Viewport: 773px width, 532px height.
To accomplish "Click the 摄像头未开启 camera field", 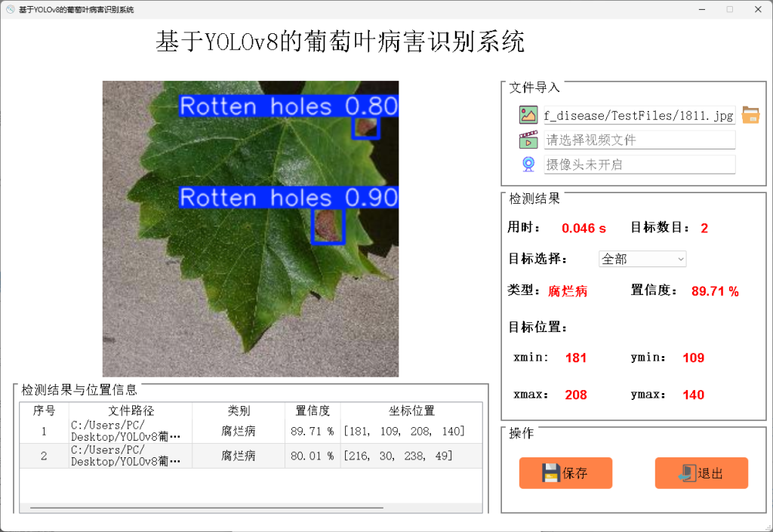I will 639,164.
